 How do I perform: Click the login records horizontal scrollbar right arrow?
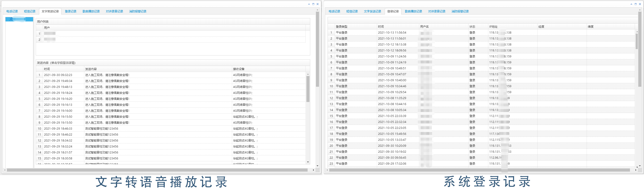click(636, 170)
